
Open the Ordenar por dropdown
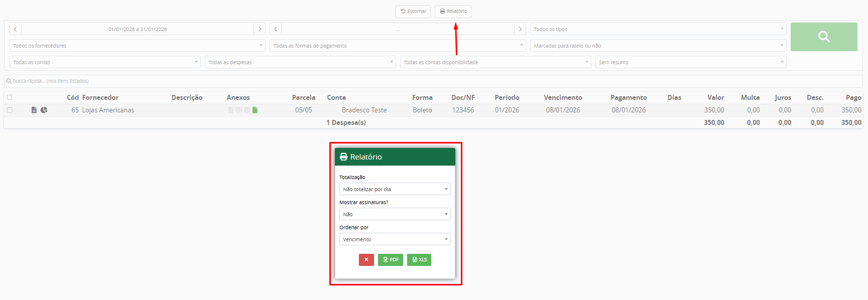(x=395, y=239)
